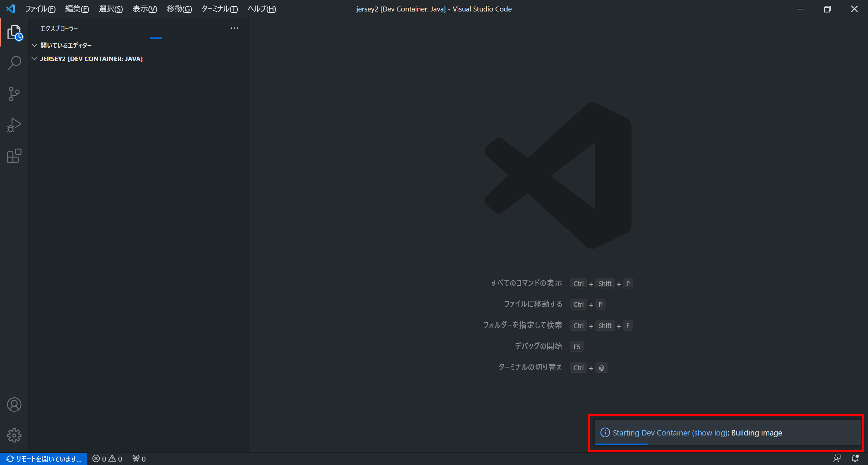Open the Search view icon
This screenshot has width=868, height=465.
[14, 63]
